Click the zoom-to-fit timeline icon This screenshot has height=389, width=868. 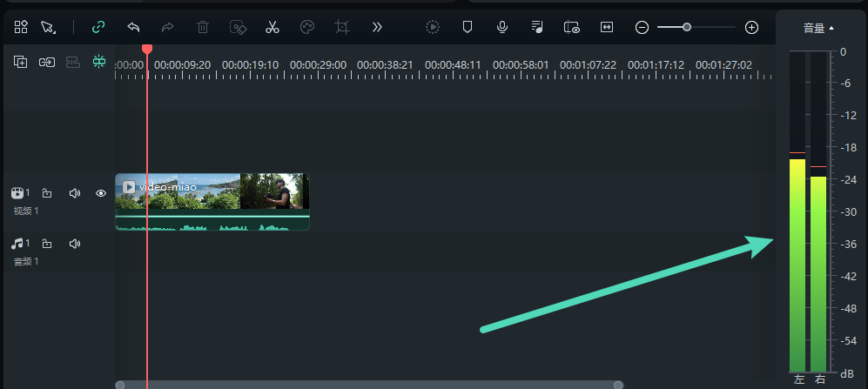[x=607, y=27]
